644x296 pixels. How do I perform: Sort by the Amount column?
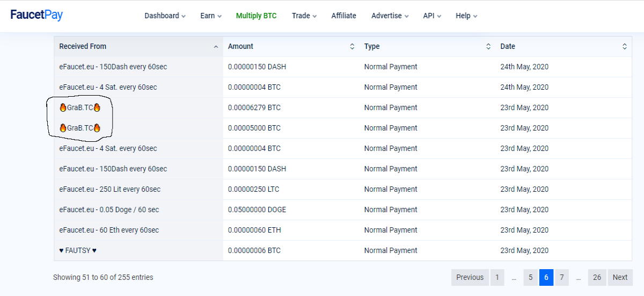click(x=291, y=46)
